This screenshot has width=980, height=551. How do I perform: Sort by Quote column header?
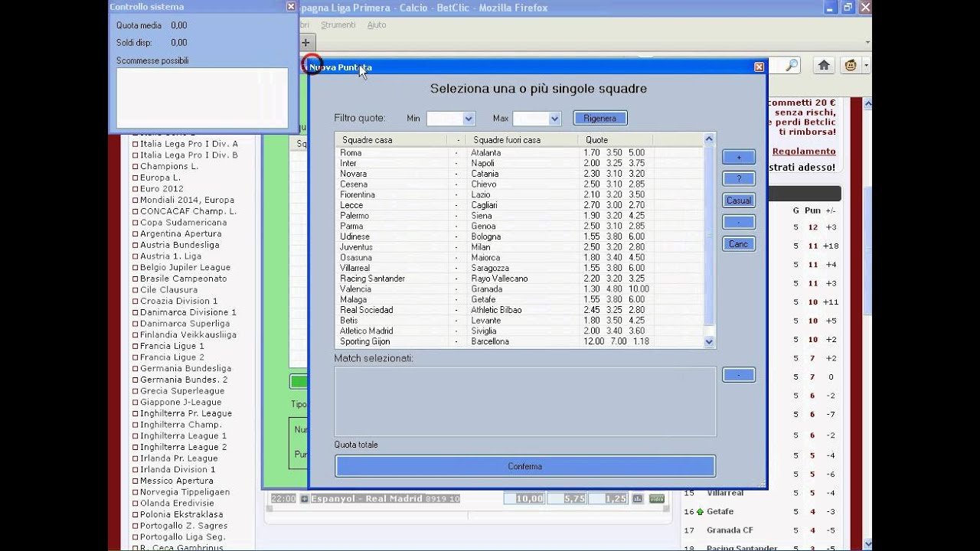click(x=616, y=139)
